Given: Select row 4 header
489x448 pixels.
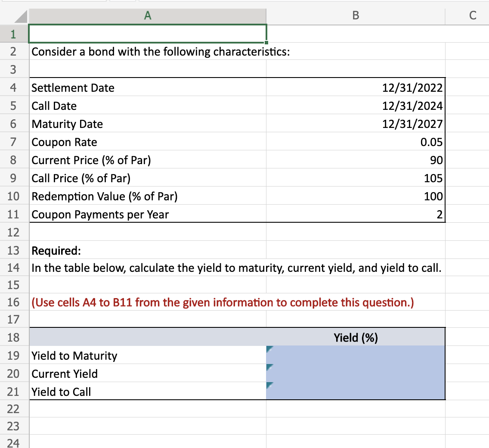Looking at the screenshot, I should 14,87.
